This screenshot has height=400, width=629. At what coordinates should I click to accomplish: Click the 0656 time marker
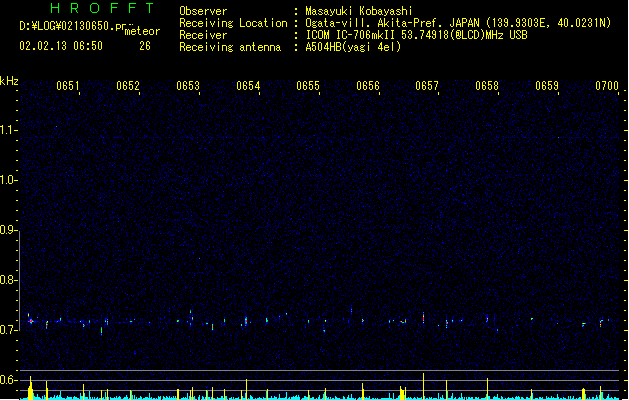point(368,86)
